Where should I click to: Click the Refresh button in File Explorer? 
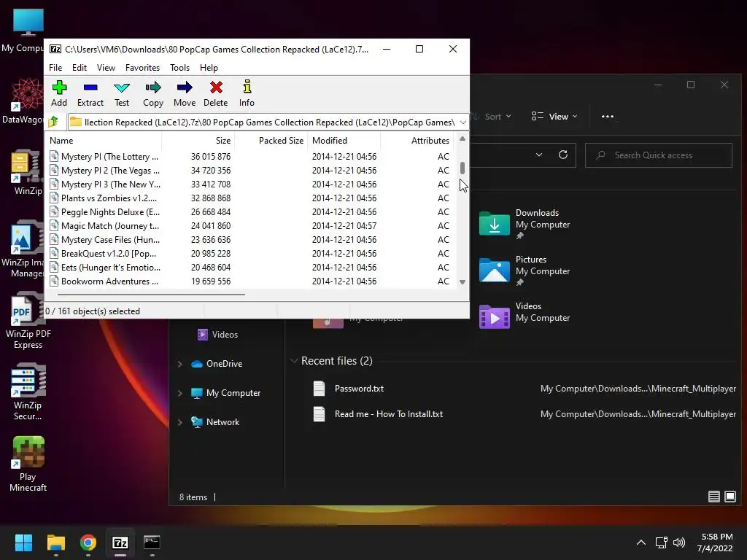[563, 155]
